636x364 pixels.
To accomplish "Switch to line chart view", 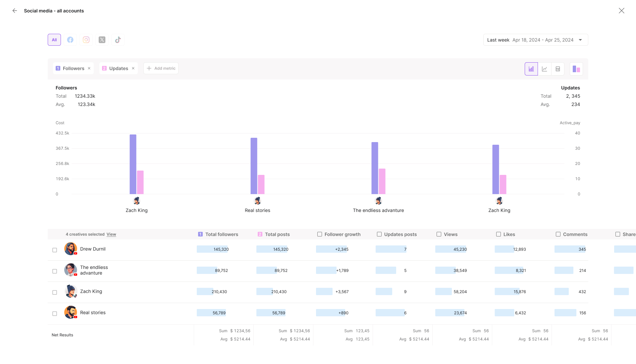I will point(544,69).
